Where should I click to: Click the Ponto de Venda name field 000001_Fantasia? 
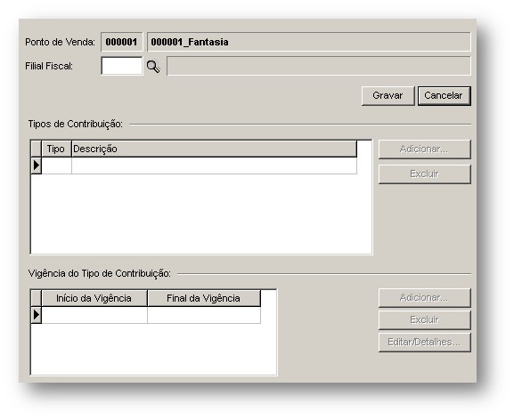(x=309, y=42)
